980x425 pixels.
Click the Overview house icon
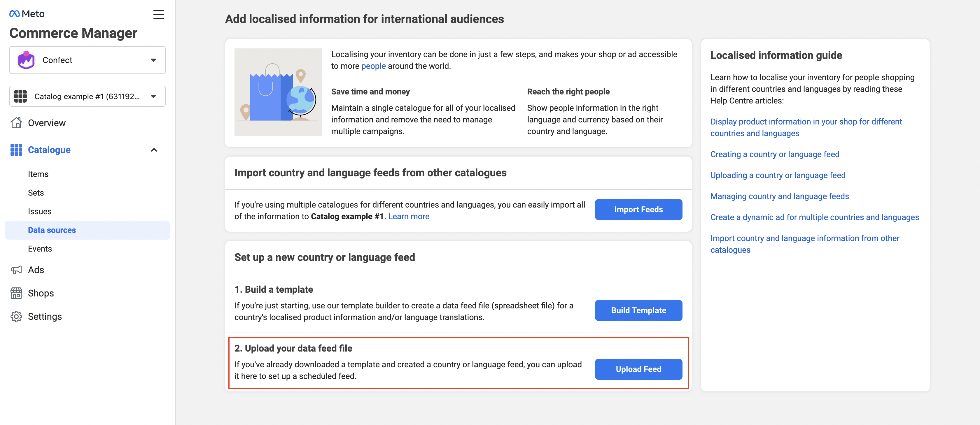click(x=16, y=123)
